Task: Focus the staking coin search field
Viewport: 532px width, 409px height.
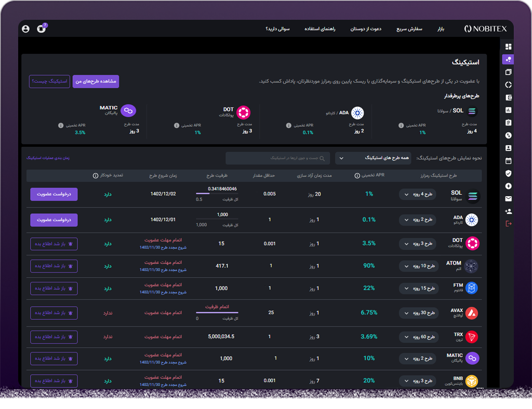Action: point(277,158)
